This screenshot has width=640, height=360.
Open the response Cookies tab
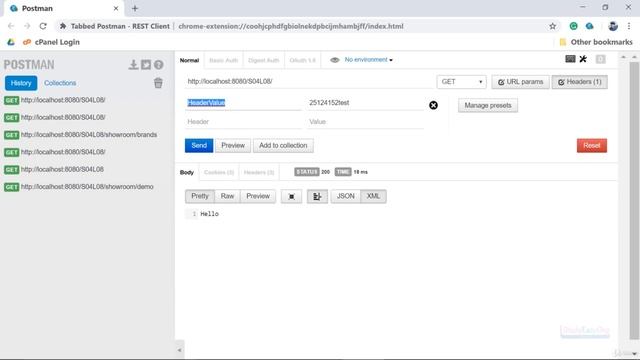tap(219, 172)
